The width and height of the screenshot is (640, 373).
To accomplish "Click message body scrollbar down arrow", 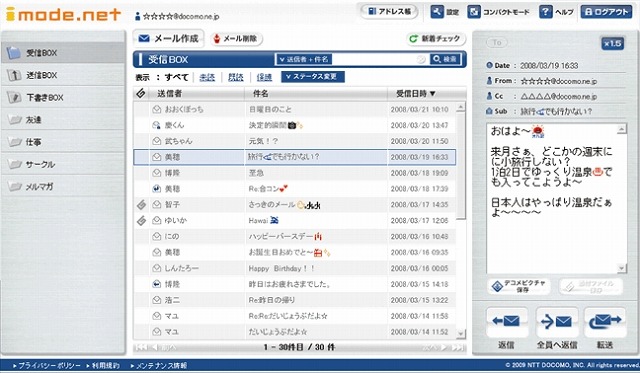I will [x=622, y=269].
